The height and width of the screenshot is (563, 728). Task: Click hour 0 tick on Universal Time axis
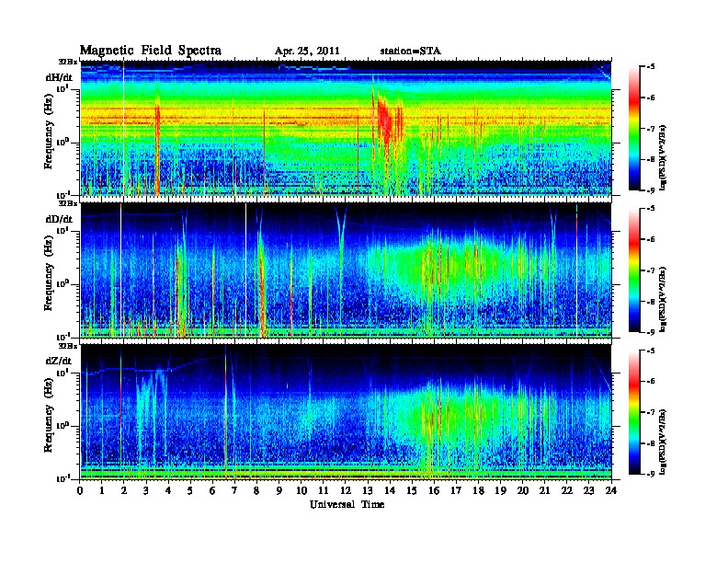pyautogui.click(x=80, y=490)
